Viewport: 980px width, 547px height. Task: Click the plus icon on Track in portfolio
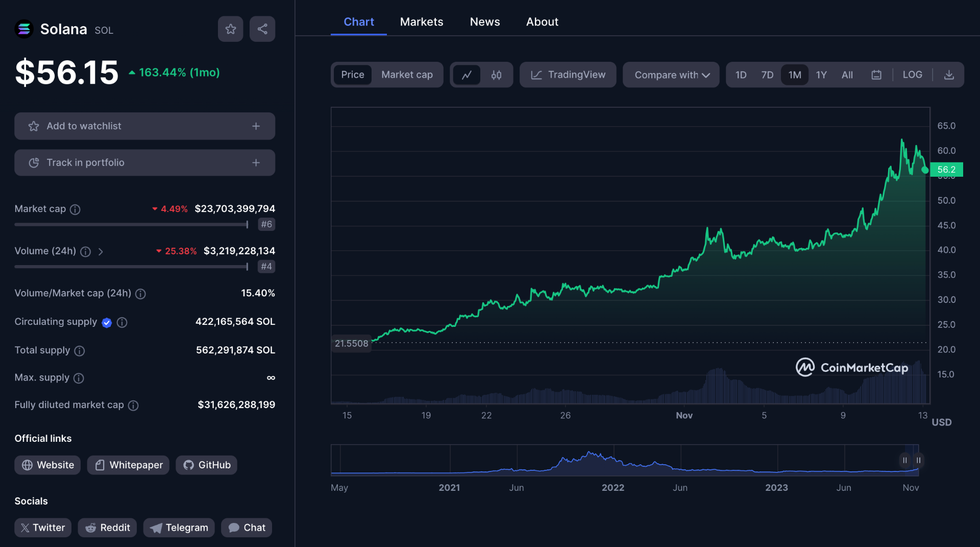(256, 162)
